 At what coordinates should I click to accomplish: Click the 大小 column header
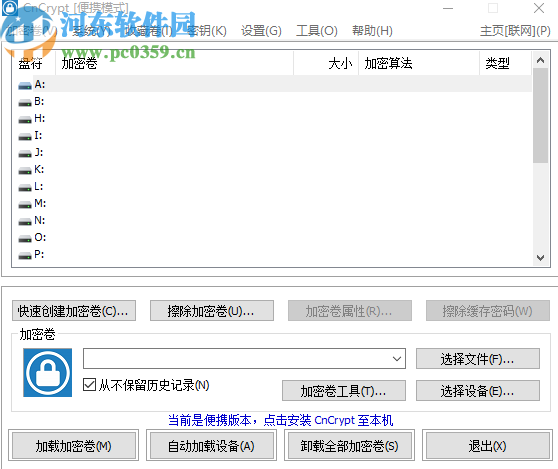pyautogui.click(x=326, y=63)
